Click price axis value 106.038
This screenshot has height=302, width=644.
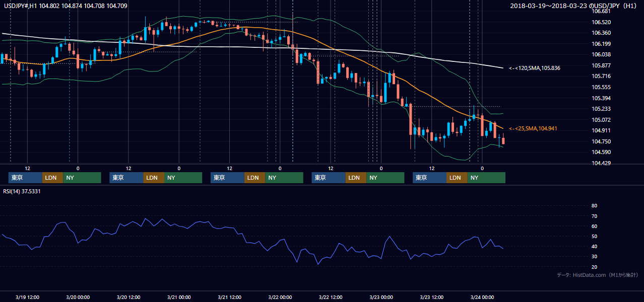tap(601, 54)
